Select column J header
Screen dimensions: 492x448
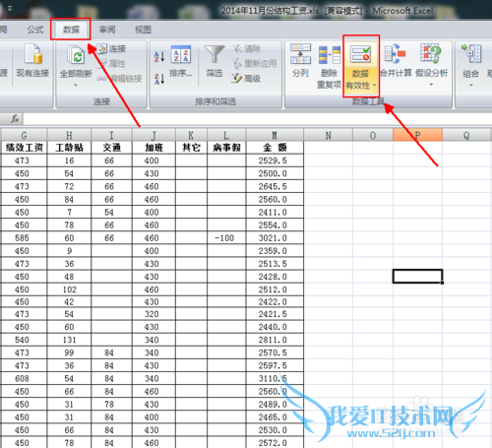(x=154, y=135)
